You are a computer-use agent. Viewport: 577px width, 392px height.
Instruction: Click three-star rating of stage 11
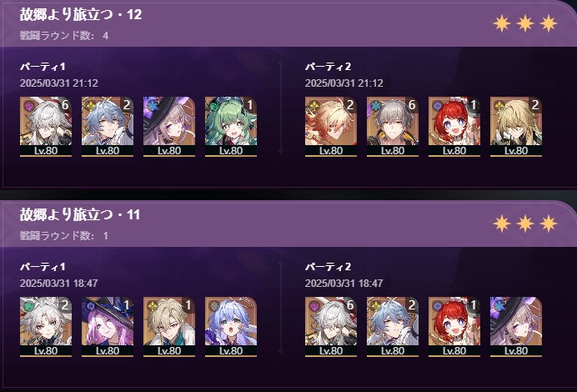tap(525, 224)
